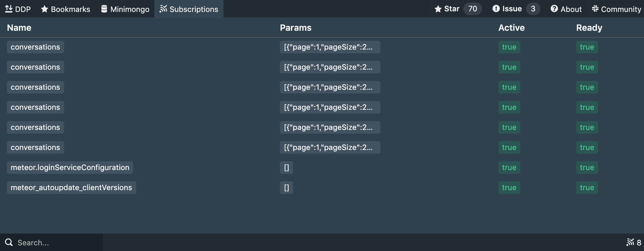The height and width of the screenshot is (251, 644).
Task: Click the star count badge 70
Action: 473,9
